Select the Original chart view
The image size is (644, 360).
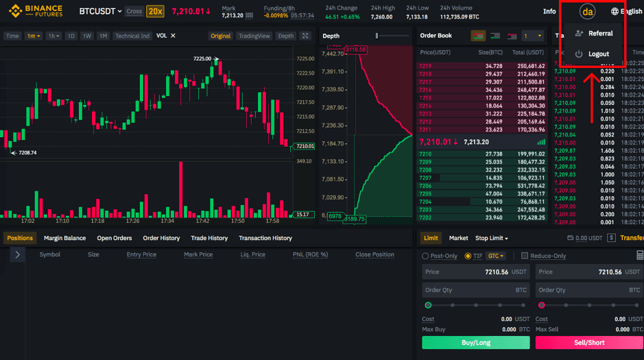click(221, 36)
